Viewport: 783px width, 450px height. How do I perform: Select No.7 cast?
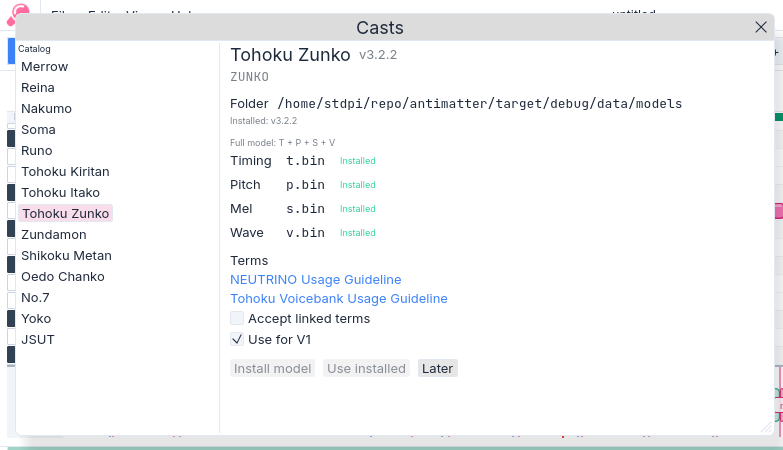(35, 298)
